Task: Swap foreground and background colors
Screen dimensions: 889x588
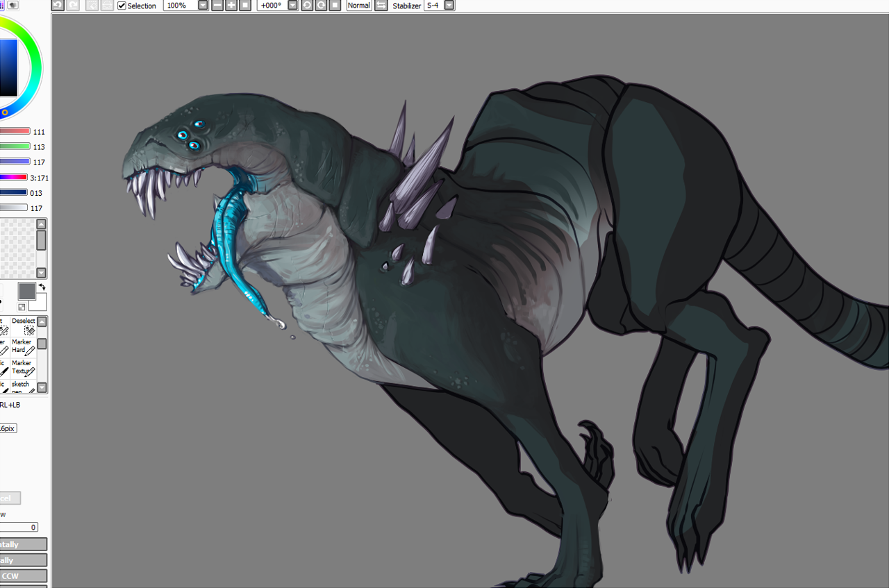Action: click(42, 287)
